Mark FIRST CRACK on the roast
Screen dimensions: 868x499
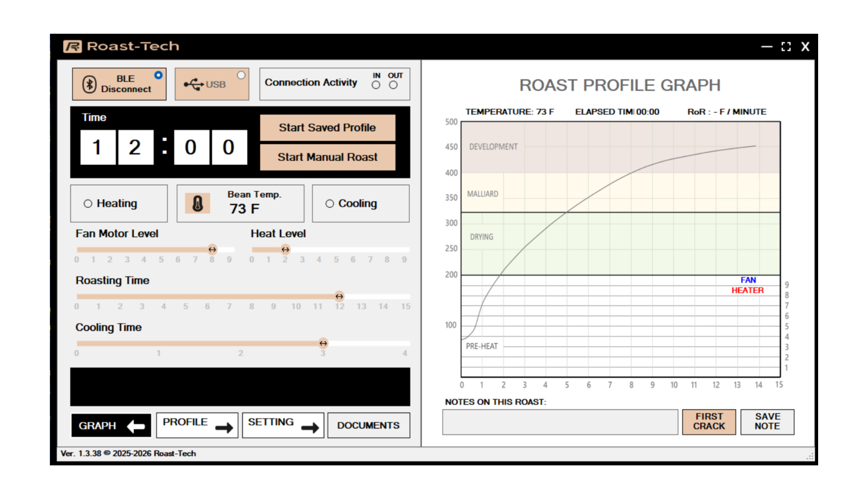click(x=708, y=421)
